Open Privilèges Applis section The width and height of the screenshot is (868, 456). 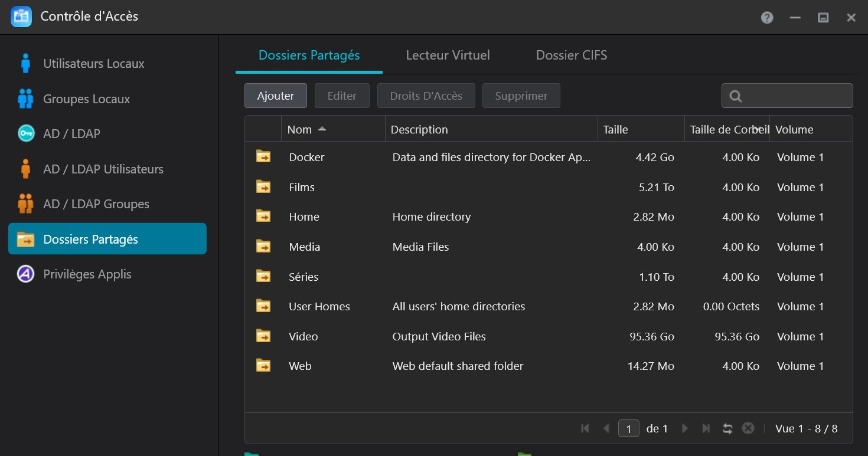click(87, 274)
